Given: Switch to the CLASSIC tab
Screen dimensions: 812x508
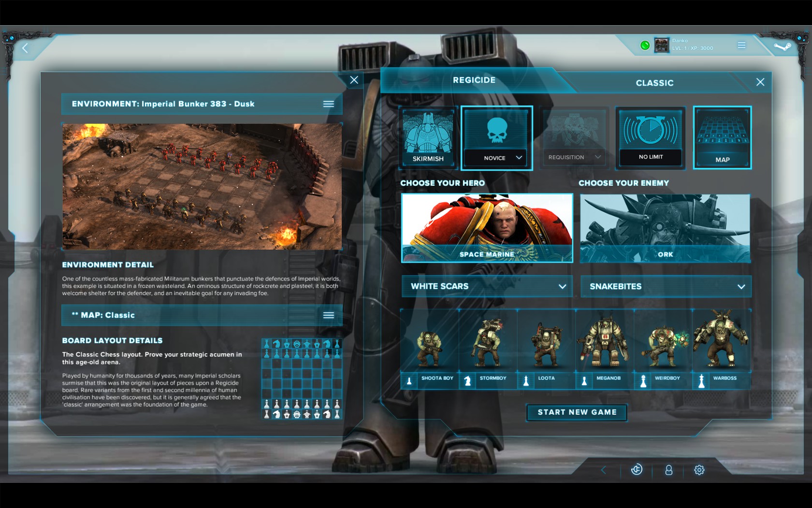Looking at the screenshot, I should point(654,83).
